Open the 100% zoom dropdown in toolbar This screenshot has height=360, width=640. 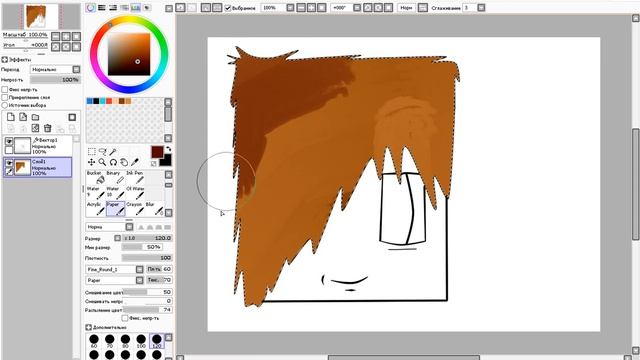[x=290, y=8]
